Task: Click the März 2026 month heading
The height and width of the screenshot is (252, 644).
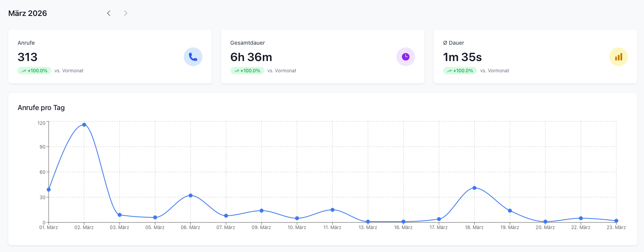Action: [28, 13]
